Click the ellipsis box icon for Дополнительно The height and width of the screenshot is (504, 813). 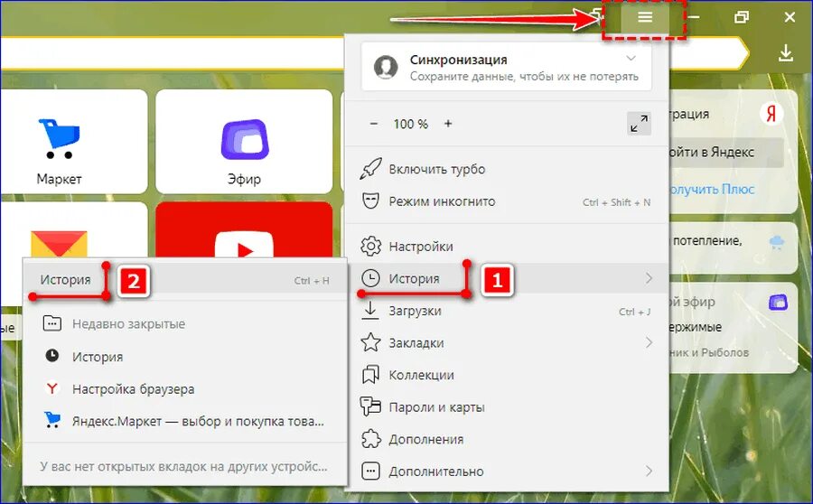(x=370, y=471)
